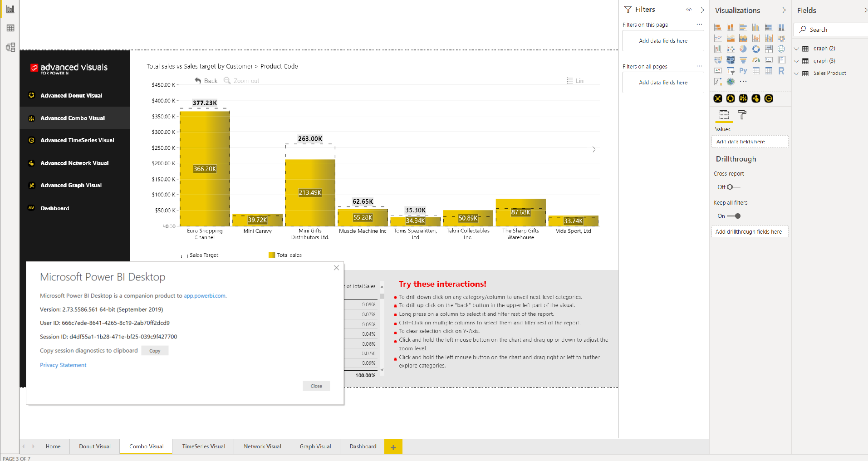Select the Treemap visualization icon
868x461 pixels.
769,49
